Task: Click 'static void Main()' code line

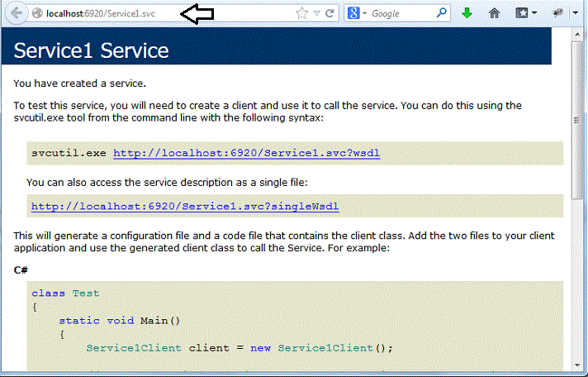Action: [120, 321]
